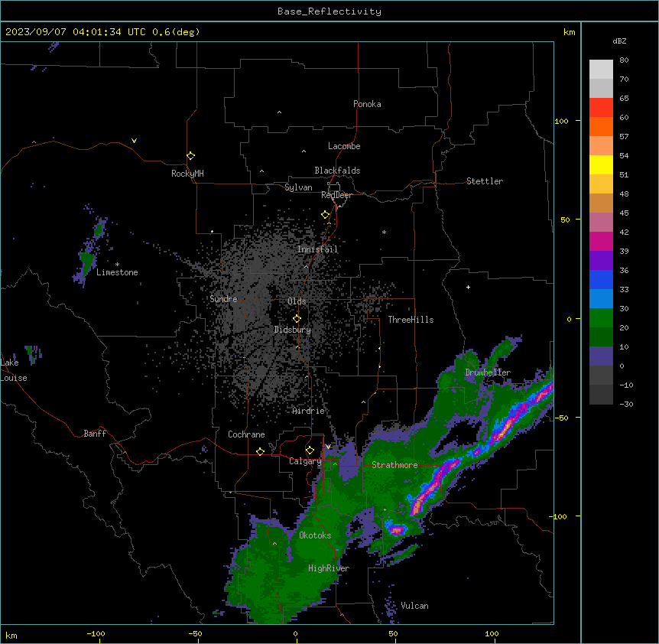Viewport: 659px width, 644px height.
Task: Click the Banff label
Action: (95, 434)
